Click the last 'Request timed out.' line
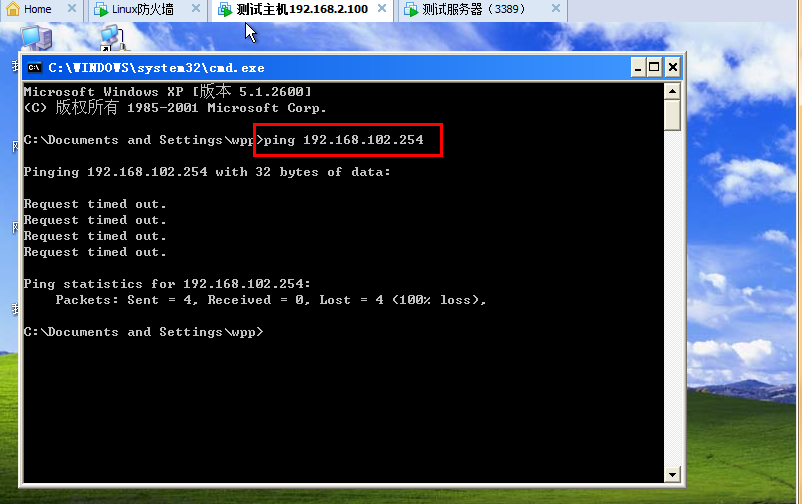 tap(95, 252)
